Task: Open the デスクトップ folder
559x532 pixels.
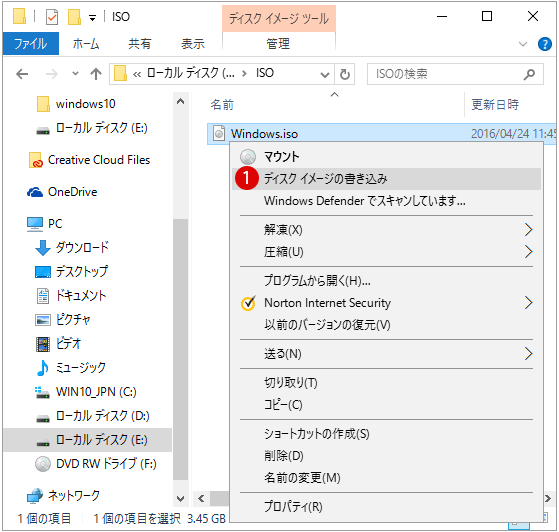Action: click(x=72, y=272)
